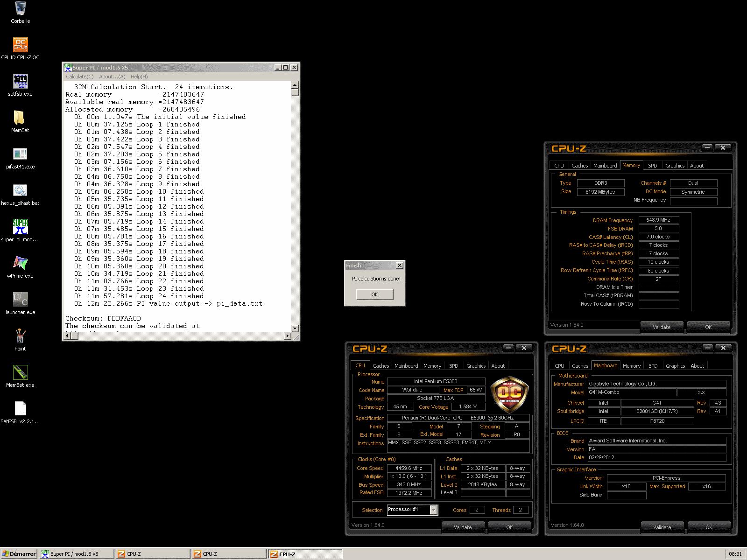Click the Checksum: FBBFAA0D line
The height and width of the screenshot is (560, 747).
click(103, 318)
